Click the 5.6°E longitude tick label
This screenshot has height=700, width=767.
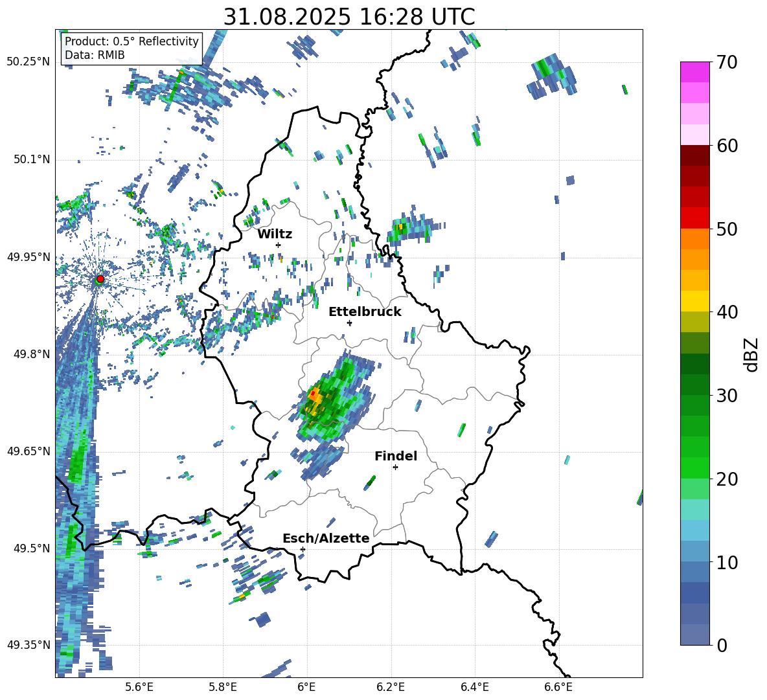pos(139,687)
